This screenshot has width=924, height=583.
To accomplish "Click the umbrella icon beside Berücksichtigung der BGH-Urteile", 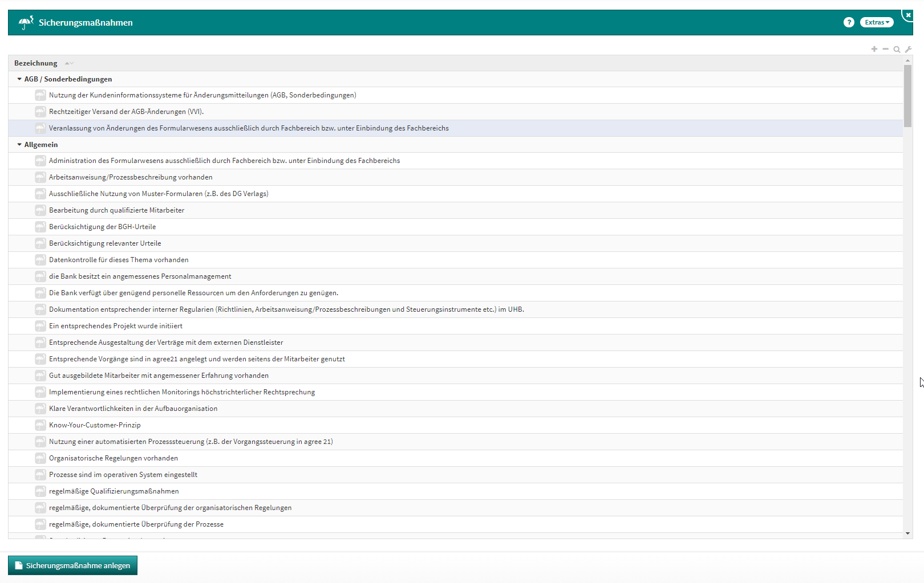I will coord(40,227).
